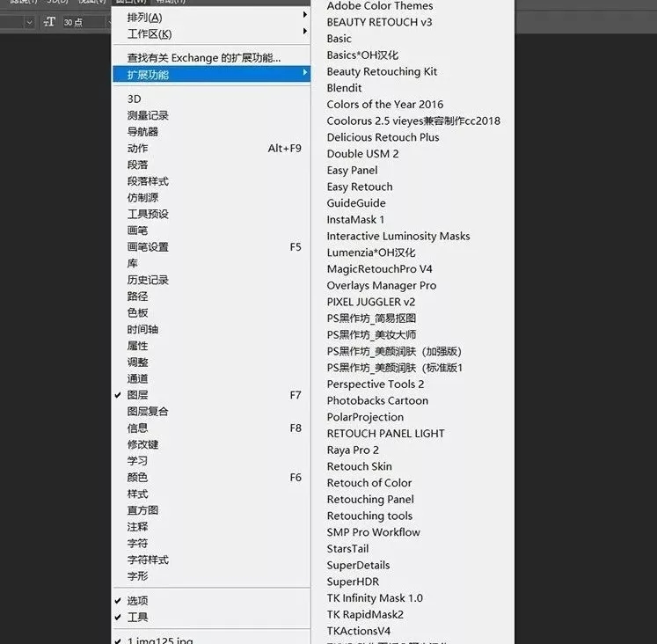Image resolution: width=657 pixels, height=644 pixels.
Task: Show the 字符 panel
Action: [212, 543]
